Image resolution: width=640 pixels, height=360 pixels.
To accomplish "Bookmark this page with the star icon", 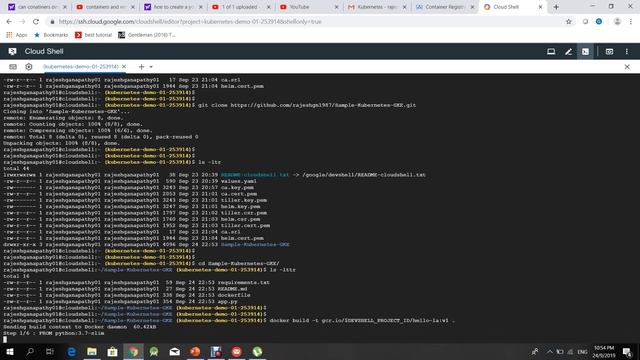I will coord(569,22).
